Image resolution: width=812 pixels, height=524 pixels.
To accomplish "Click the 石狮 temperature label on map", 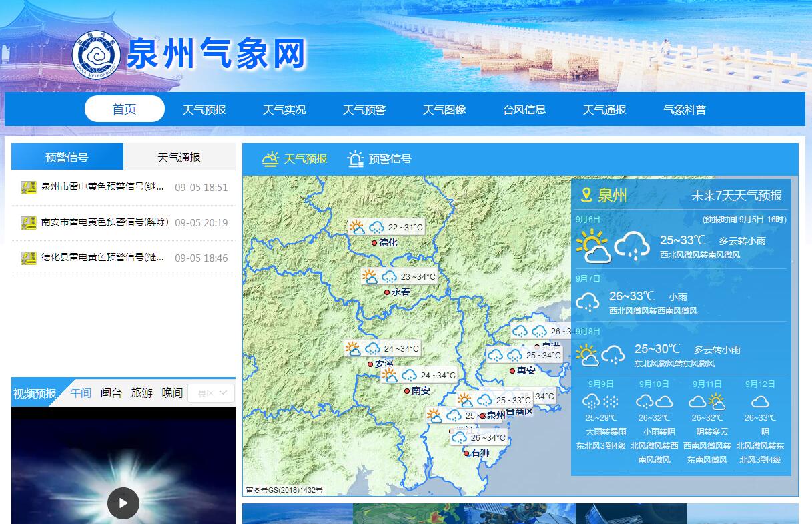I will (488, 438).
